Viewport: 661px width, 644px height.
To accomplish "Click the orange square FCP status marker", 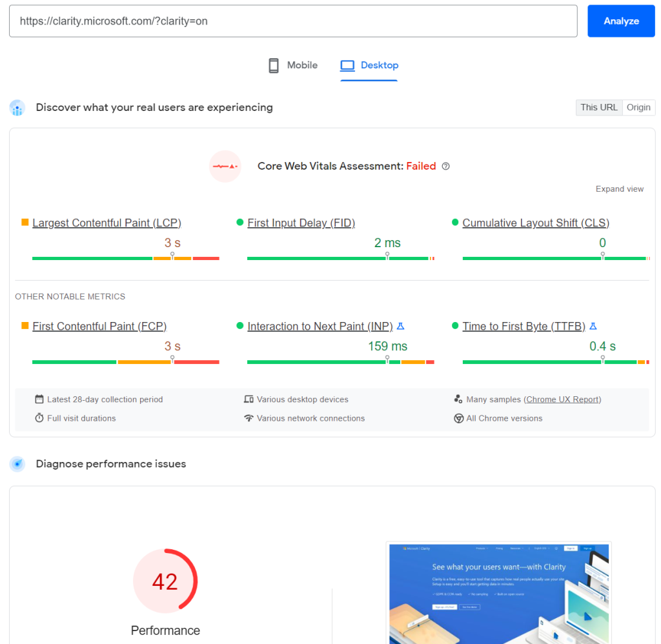I will tap(25, 325).
